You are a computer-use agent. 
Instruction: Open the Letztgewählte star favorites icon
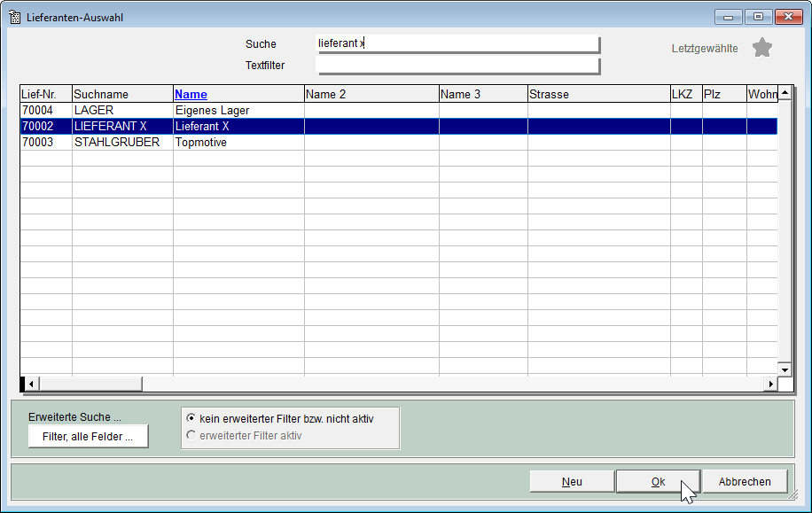761,48
